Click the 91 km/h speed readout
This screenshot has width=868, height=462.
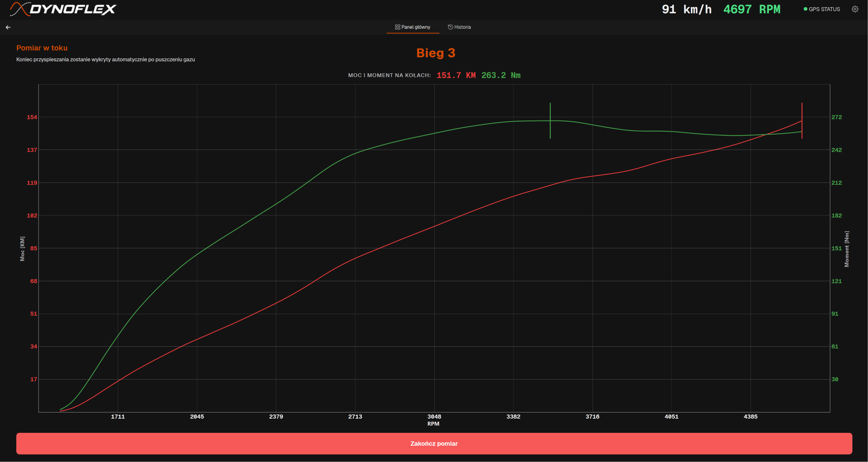(686, 9)
